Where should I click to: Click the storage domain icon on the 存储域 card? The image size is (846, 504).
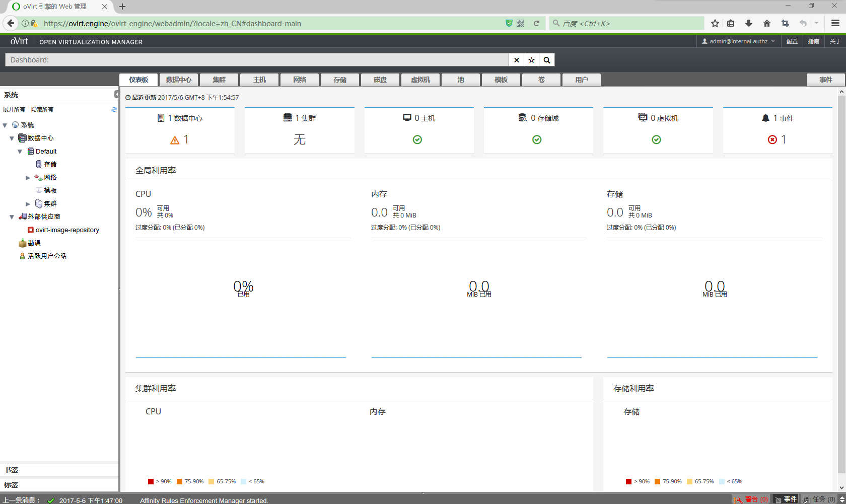[x=523, y=117]
